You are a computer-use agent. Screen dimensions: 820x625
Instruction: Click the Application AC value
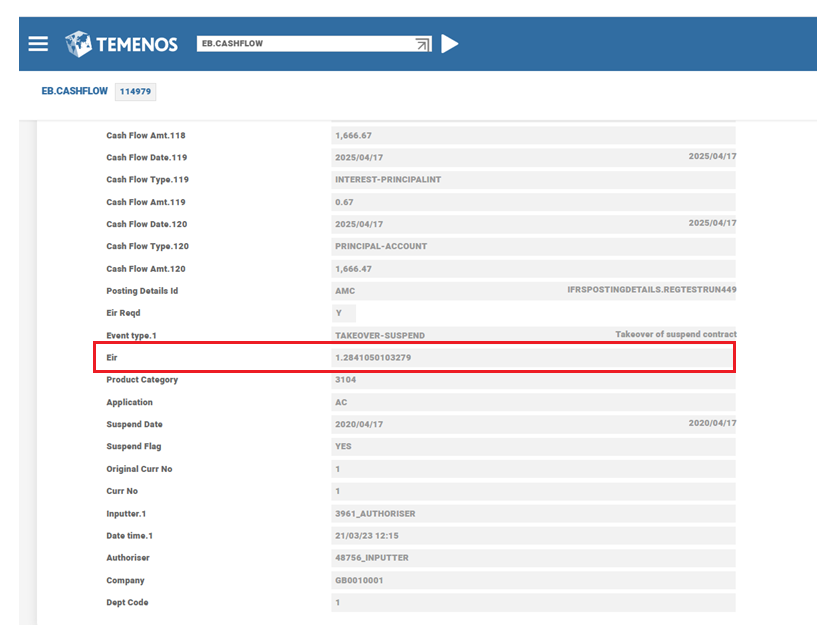click(342, 402)
